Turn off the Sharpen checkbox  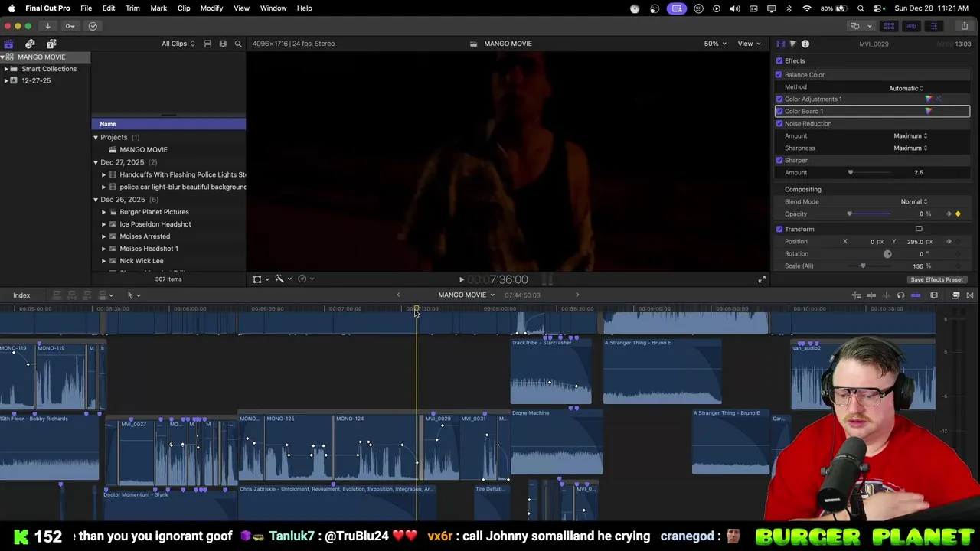779,160
